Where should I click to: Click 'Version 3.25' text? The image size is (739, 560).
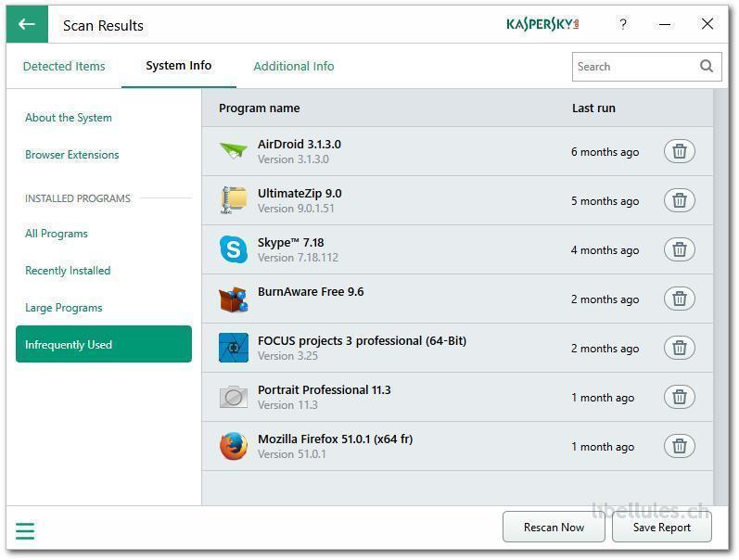pyautogui.click(x=287, y=356)
